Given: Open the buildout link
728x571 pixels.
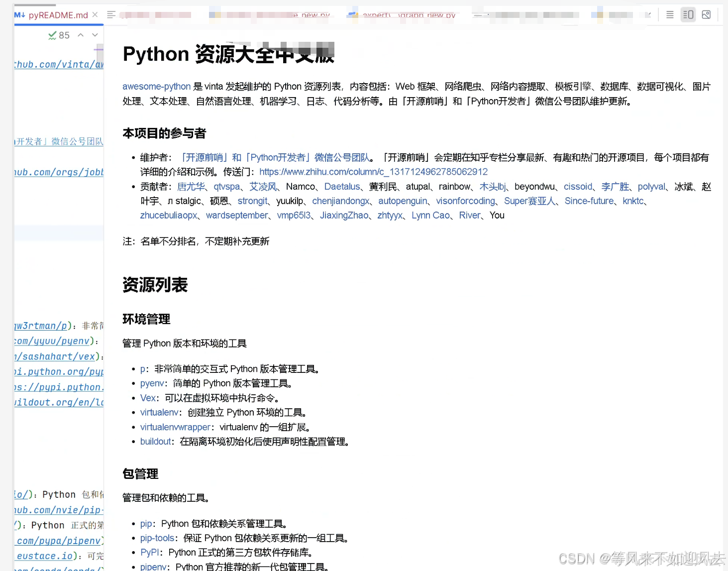Looking at the screenshot, I should [155, 442].
